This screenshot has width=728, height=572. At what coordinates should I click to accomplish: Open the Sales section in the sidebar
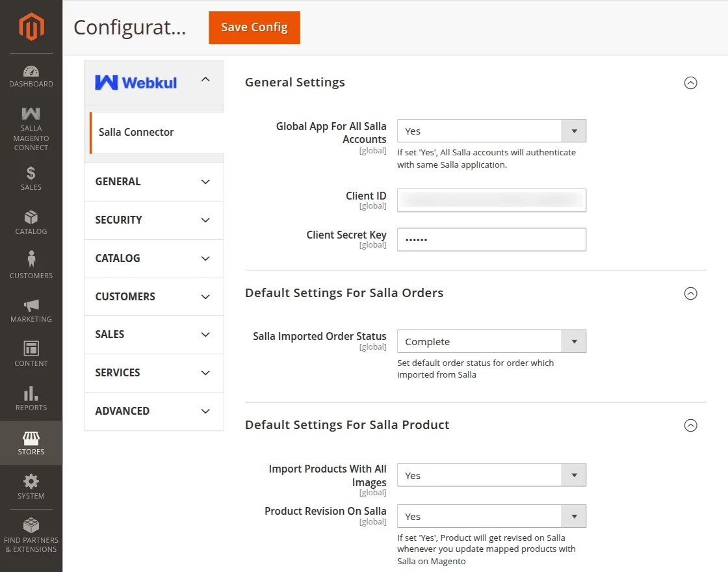31,179
